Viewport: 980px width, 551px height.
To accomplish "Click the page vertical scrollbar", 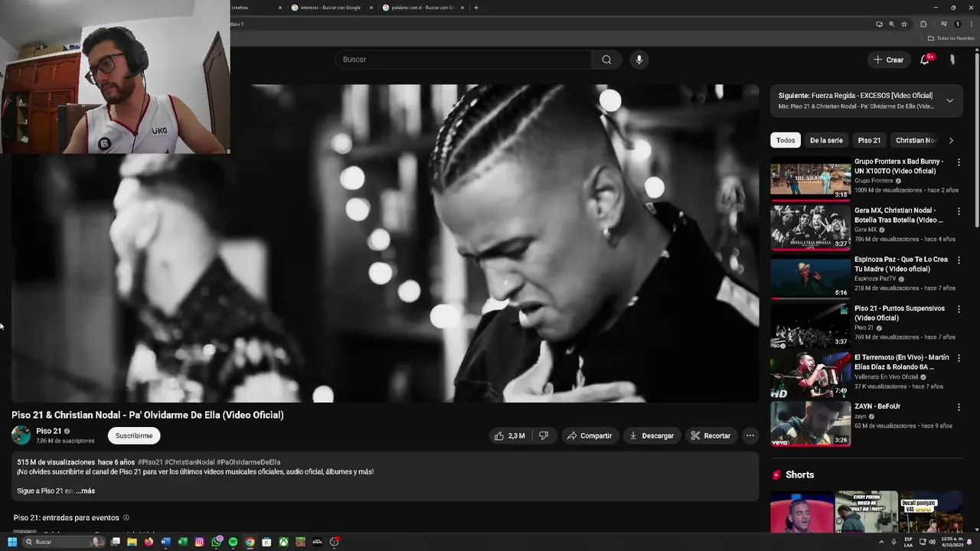I will point(976,138).
